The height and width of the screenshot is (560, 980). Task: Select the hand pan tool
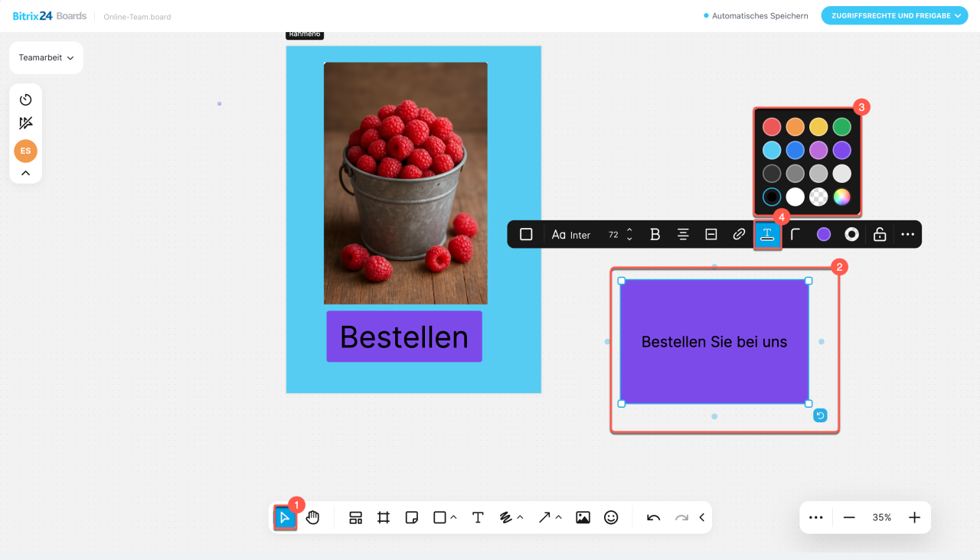click(x=312, y=518)
